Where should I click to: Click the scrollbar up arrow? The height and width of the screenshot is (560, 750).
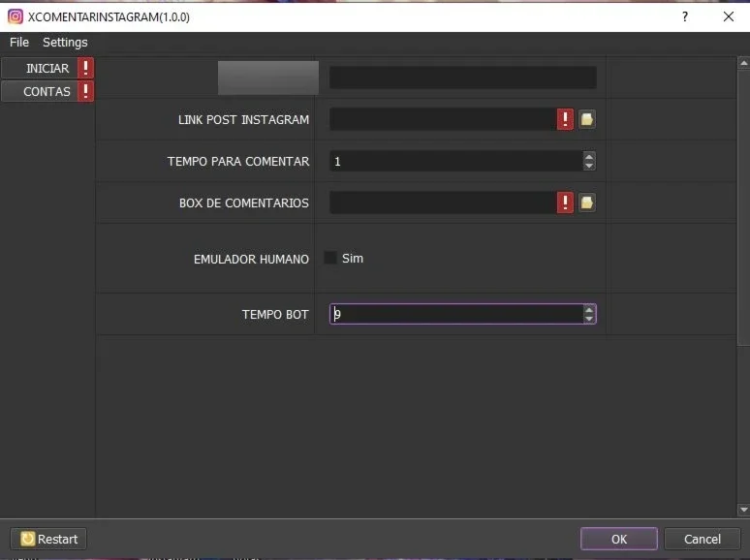(743, 63)
